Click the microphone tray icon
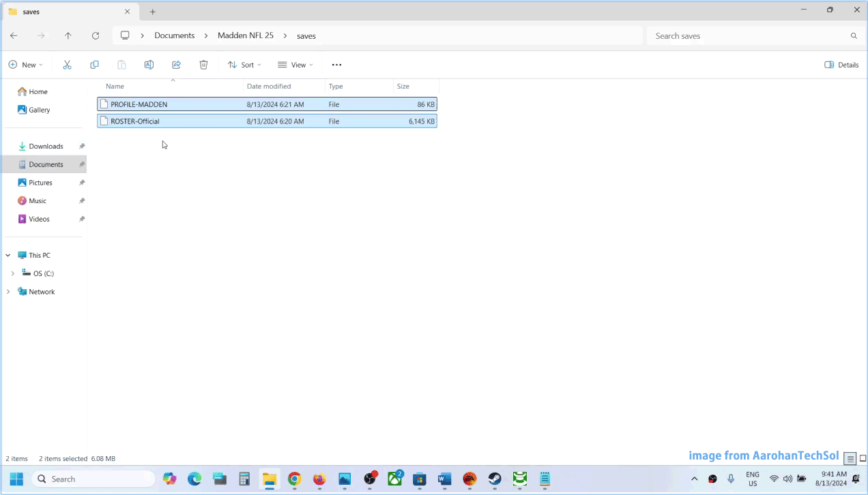The width and height of the screenshot is (868, 495). (731, 479)
